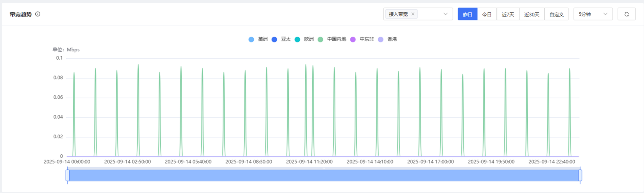
Task: Click the refresh icon button
Action: [626, 14]
